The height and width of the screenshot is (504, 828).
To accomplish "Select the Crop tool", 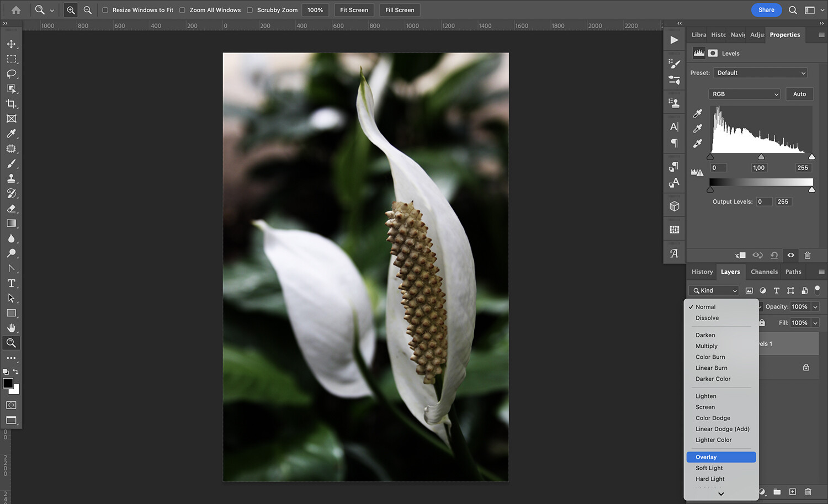I will click(x=11, y=103).
